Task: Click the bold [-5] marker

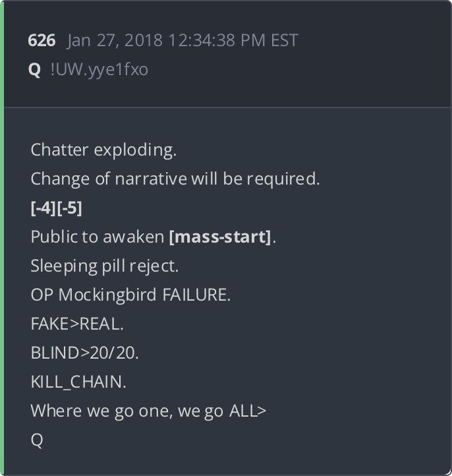Action: (x=70, y=208)
